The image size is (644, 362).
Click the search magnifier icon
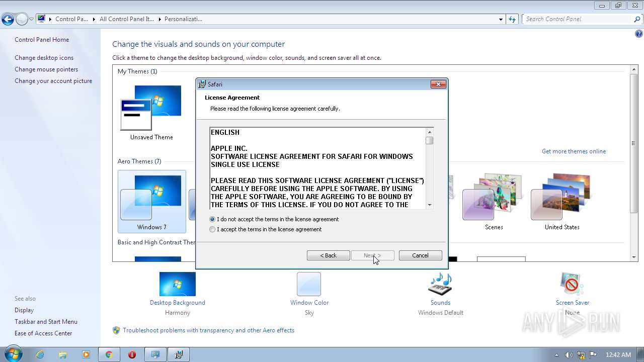[637, 19]
